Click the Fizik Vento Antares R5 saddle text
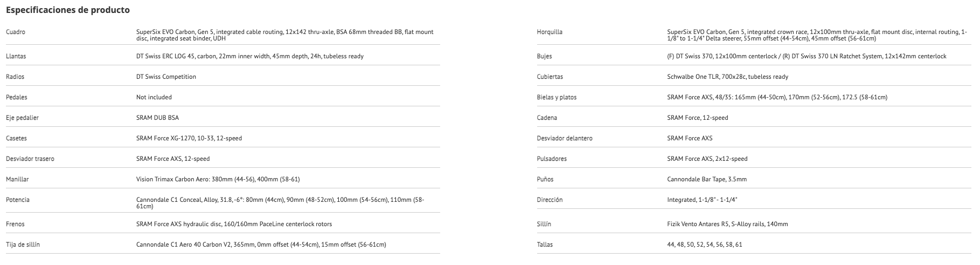The image size is (980, 265). (x=727, y=224)
